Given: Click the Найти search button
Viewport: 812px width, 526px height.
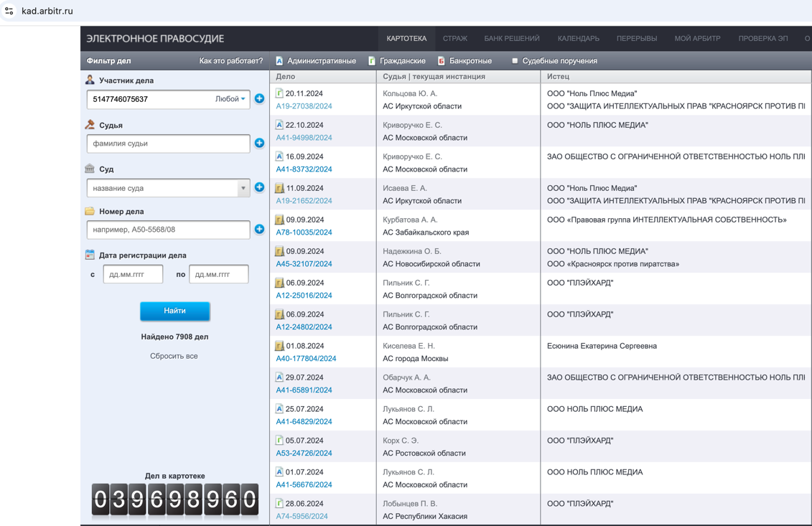Looking at the screenshot, I should [175, 311].
